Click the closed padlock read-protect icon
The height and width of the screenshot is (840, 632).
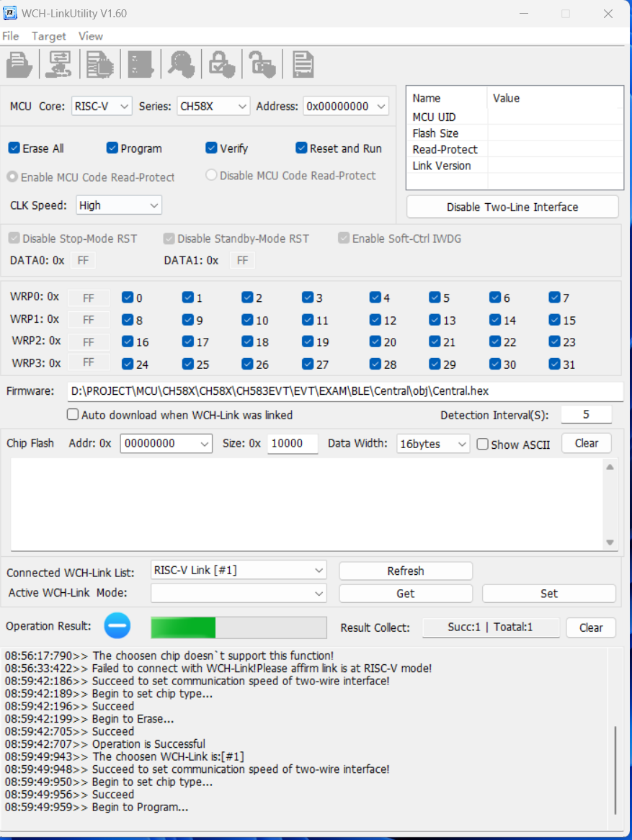tap(221, 65)
